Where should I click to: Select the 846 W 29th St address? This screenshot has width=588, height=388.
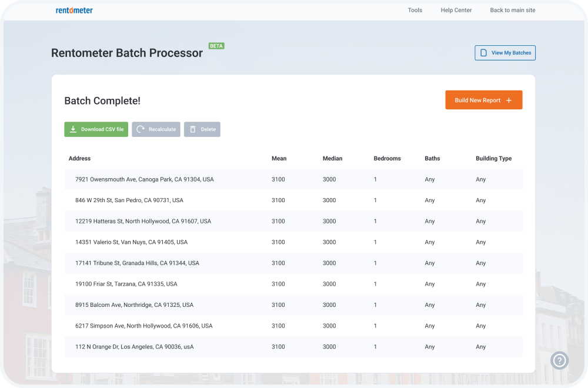129,200
